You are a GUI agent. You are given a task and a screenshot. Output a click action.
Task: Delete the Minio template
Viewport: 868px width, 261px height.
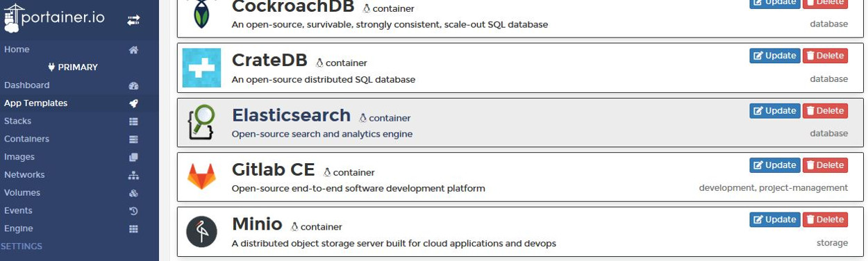click(x=825, y=219)
